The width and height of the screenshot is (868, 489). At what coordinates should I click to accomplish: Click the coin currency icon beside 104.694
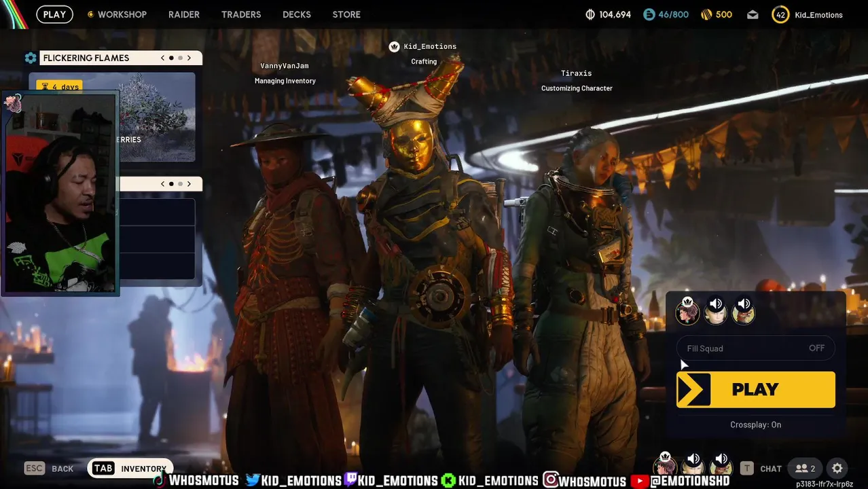tap(590, 14)
